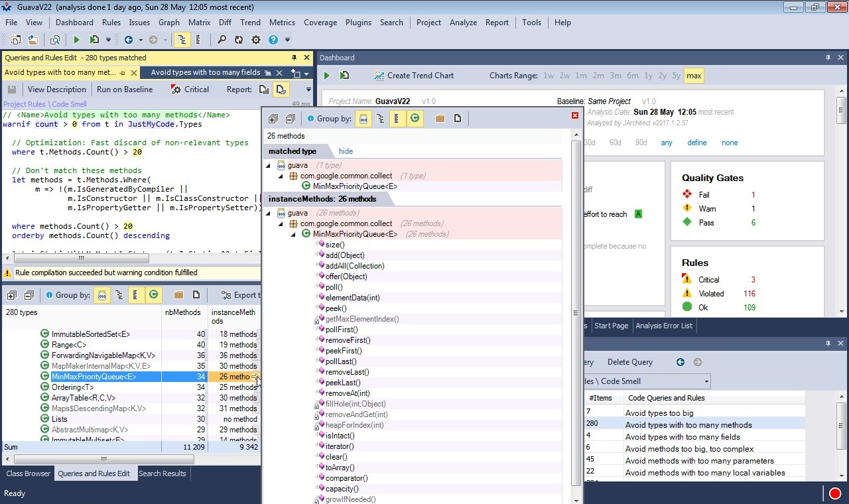The width and height of the screenshot is (849, 504).
Task: Click the Open project folder toolbar icon
Action: click(33, 40)
